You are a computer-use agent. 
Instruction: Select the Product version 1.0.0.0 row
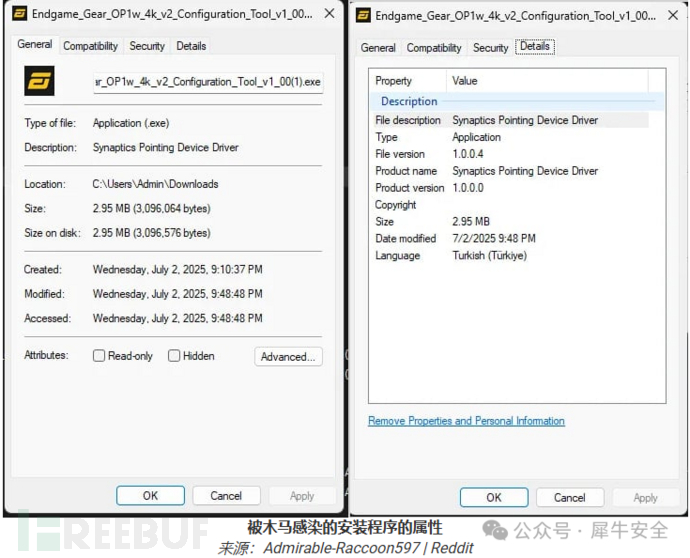pos(510,188)
